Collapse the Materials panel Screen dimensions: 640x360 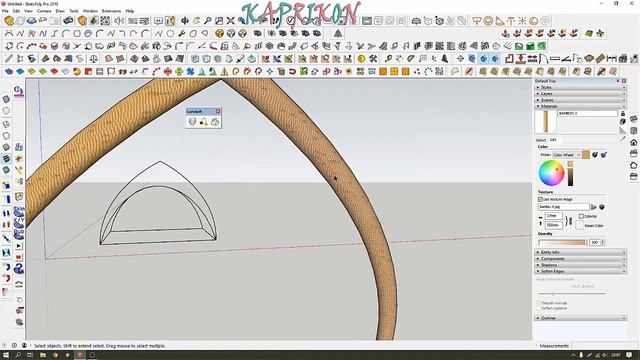tap(580, 106)
